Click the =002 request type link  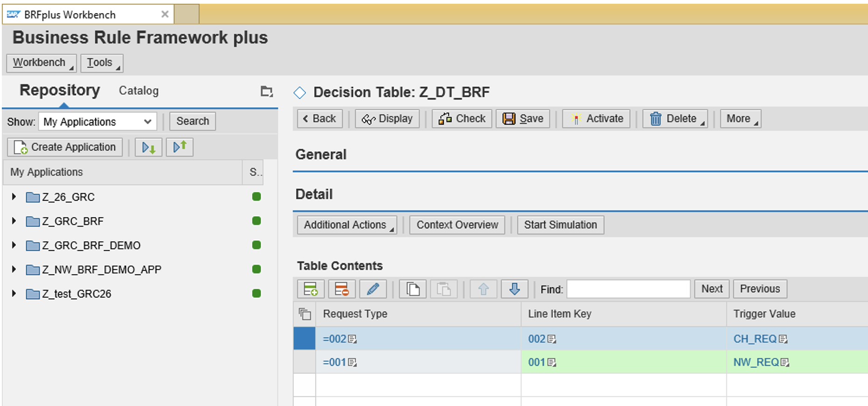pos(335,339)
